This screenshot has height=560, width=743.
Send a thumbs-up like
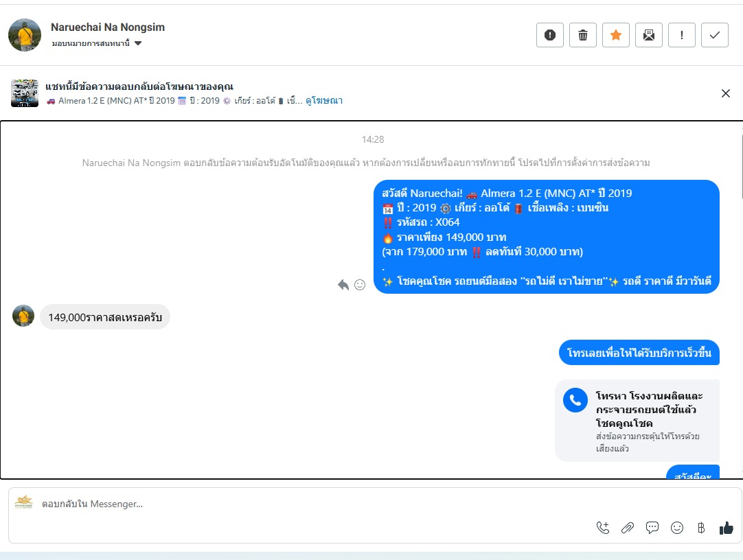[726, 527]
